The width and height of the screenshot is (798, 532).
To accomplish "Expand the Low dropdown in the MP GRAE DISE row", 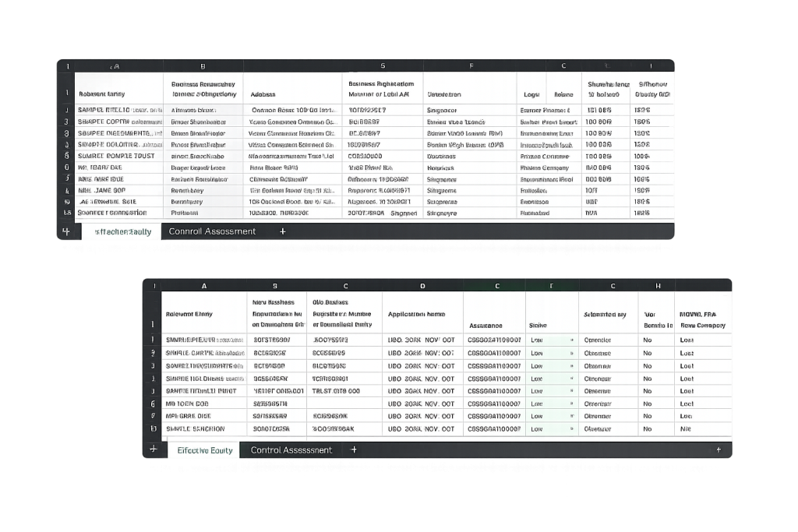I will pyautogui.click(x=572, y=416).
